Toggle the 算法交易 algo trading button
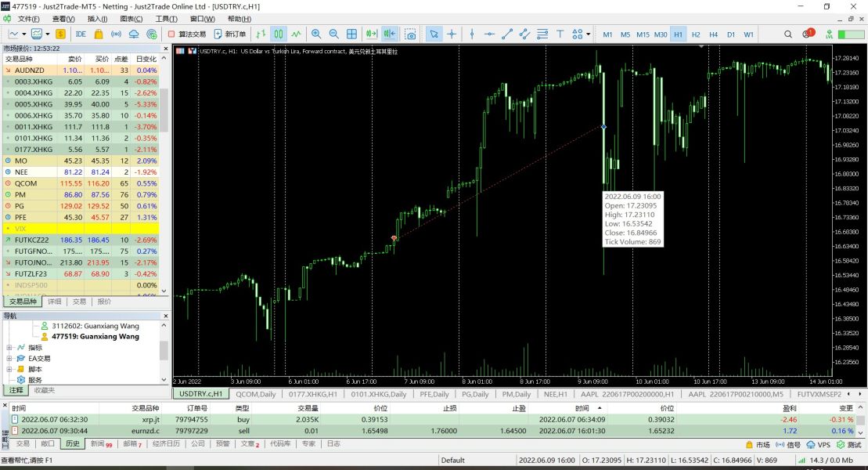This screenshot has height=470, width=868. click(187, 34)
